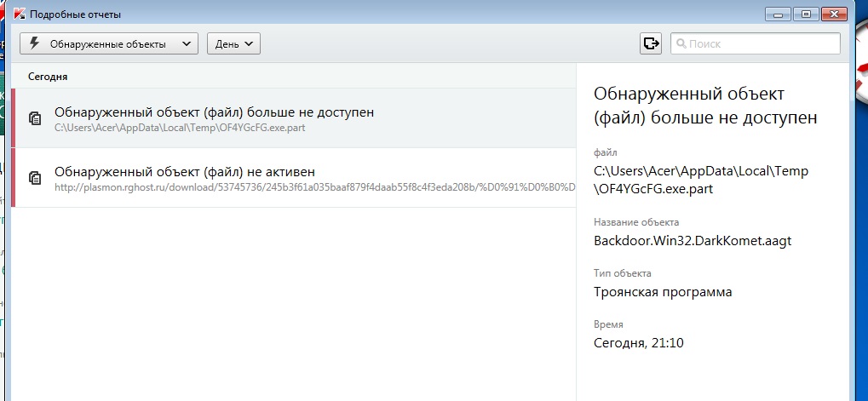868x401 pixels.
Task: Click "Троянская программа" object type text
Action: pos(663,292)
